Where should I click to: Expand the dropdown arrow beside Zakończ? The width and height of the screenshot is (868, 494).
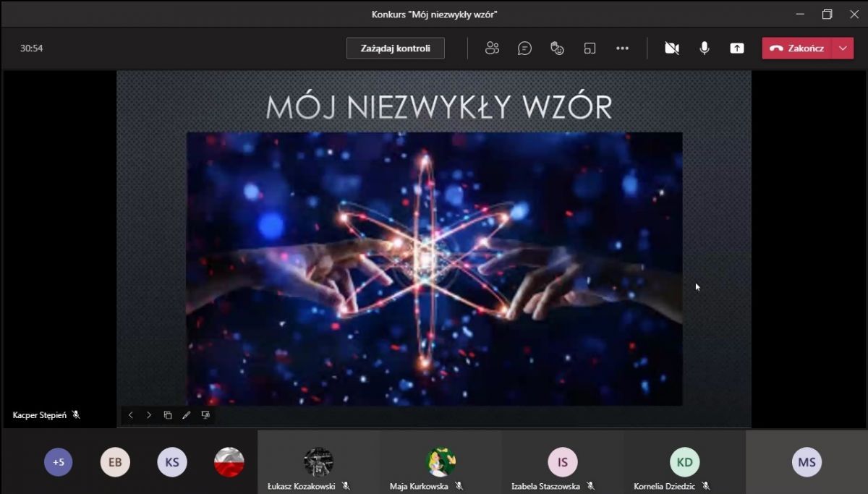(843, 48)
